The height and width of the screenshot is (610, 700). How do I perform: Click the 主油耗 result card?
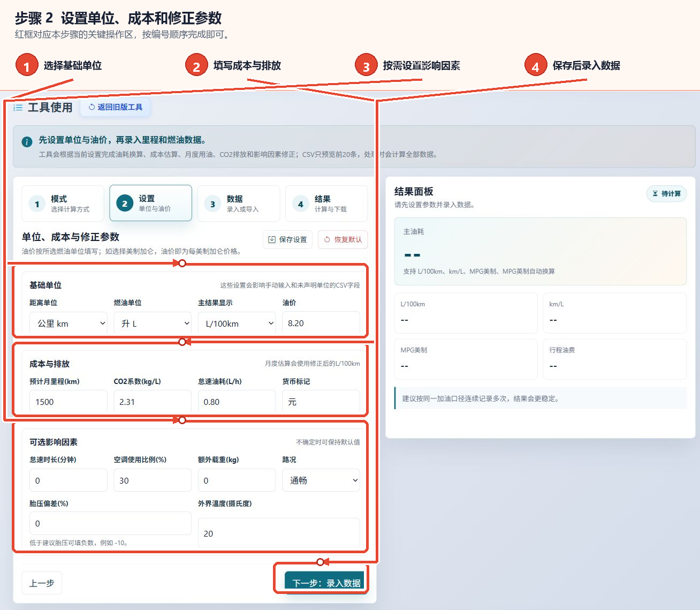pyautogui.click(x=541, y=251)
